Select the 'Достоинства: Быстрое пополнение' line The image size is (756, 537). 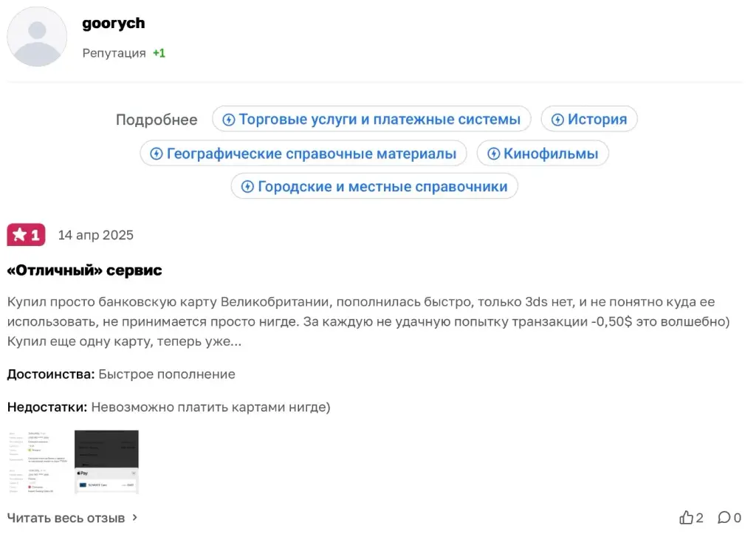[121, 374]
